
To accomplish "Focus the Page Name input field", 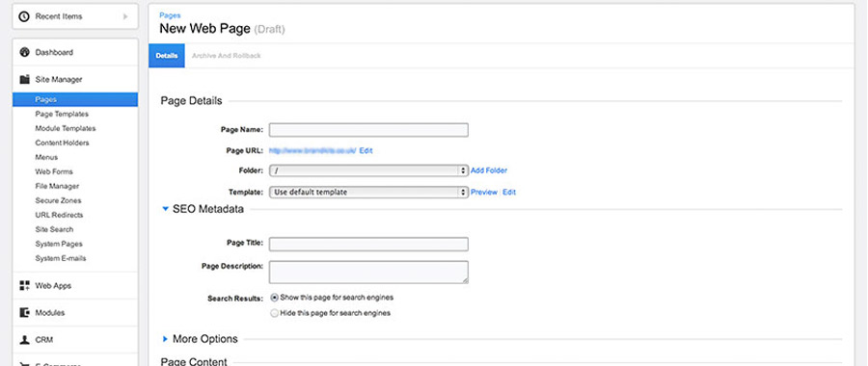I will tap(368, 130).
